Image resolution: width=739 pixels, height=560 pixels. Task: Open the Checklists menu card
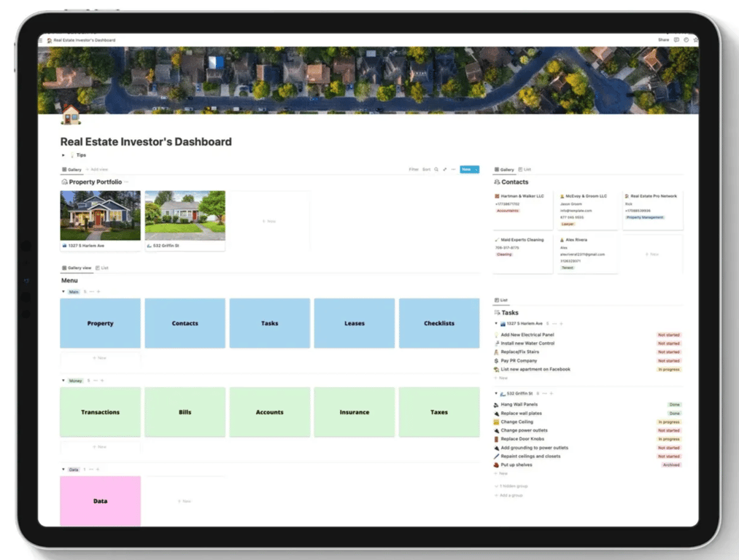pos(439,323)
